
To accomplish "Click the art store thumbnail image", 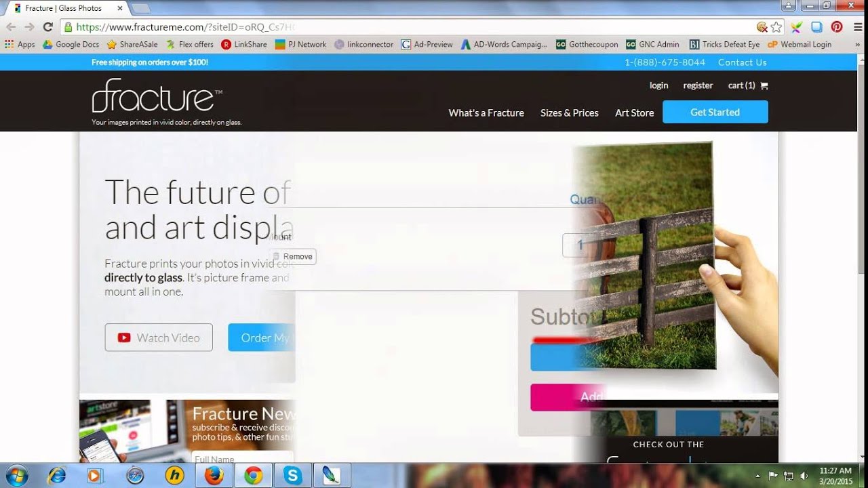I will click(132, 431).
